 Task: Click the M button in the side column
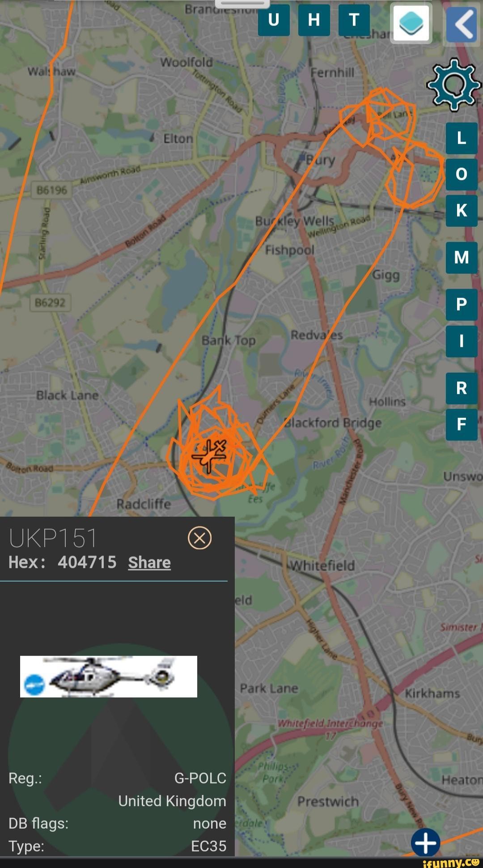point(462,258)
